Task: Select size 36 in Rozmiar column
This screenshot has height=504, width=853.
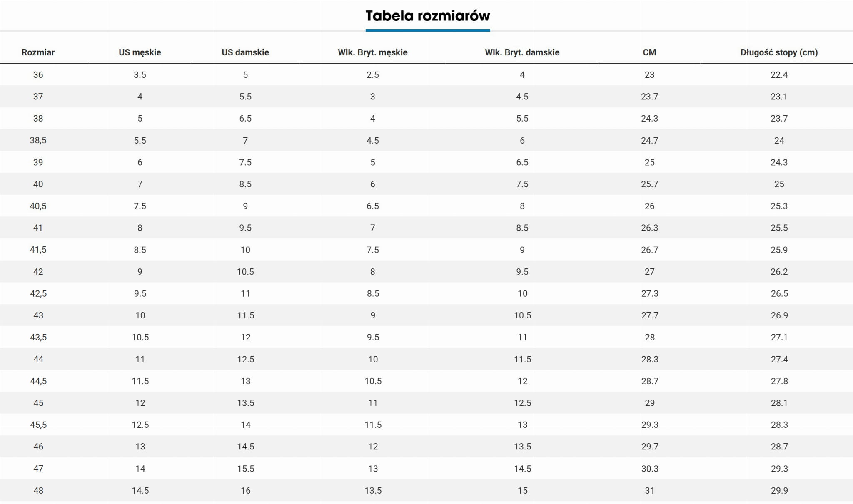Action: coord(38,75)
